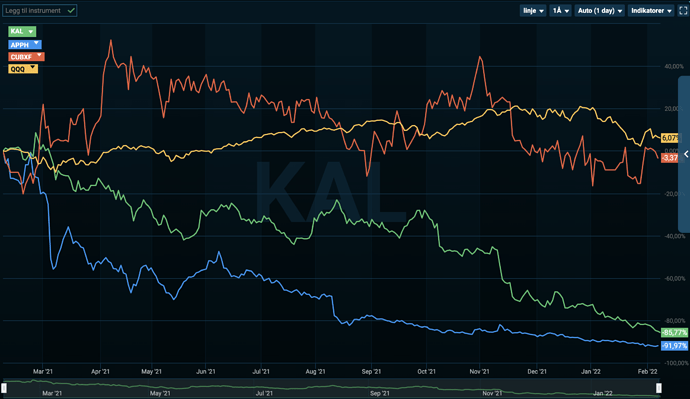Click the right range slider handle
Viewport: 690px width, 399px height.
(x=659, y=388)
